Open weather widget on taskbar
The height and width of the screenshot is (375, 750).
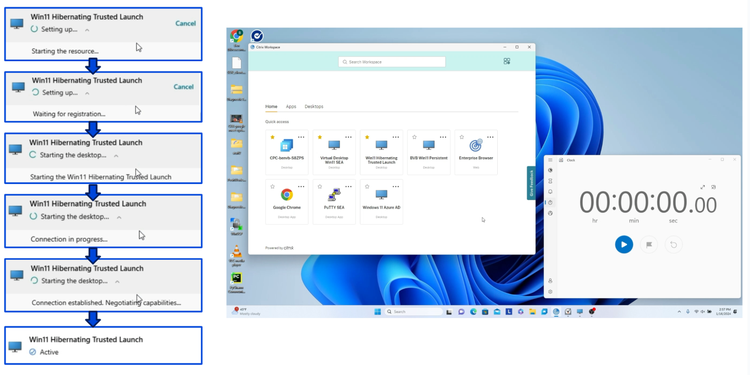(x=245, y=311)
